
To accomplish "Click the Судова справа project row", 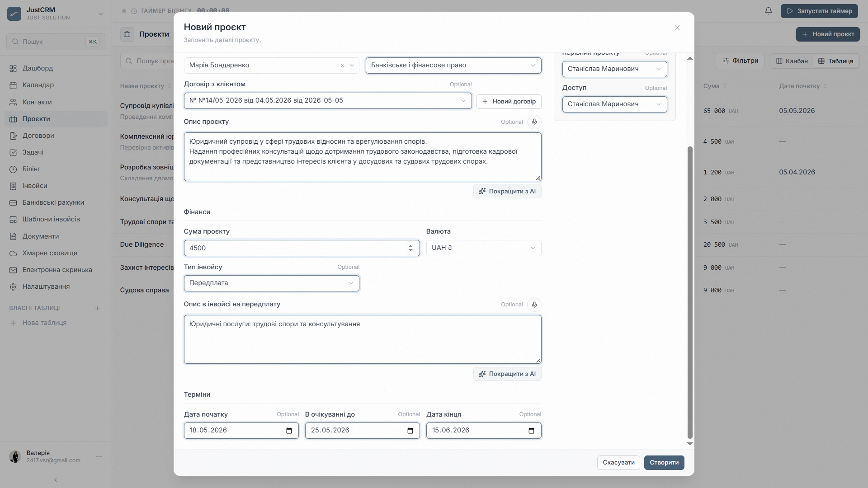I will [x=144, y=290].
